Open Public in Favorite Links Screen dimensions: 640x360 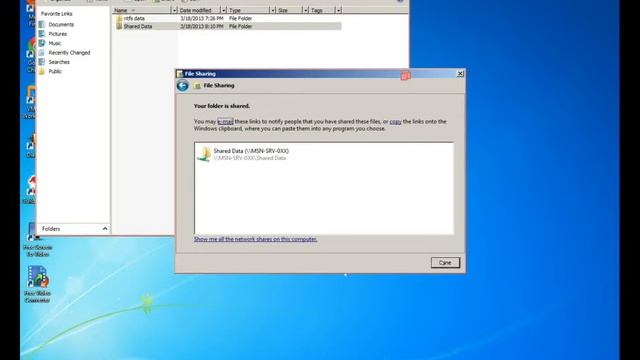pyautogui.click(x=55, y=71)
